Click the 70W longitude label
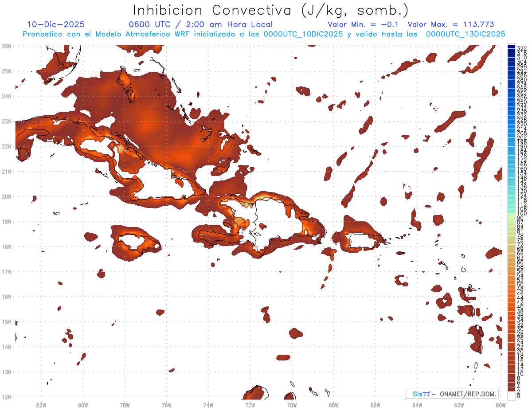Viewport: 532px width, 411px height. pos(292,405)
